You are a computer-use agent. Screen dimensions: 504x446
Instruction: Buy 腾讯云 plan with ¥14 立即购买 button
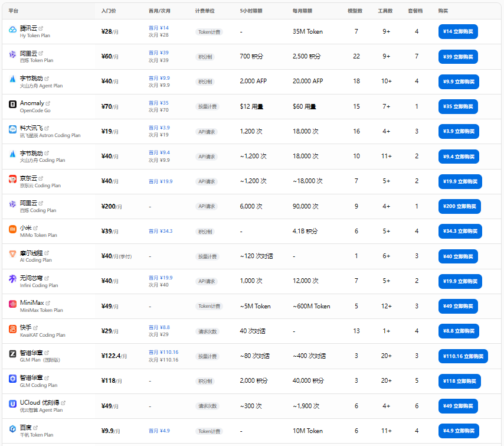pyautogui.click(x=458, y=31)
